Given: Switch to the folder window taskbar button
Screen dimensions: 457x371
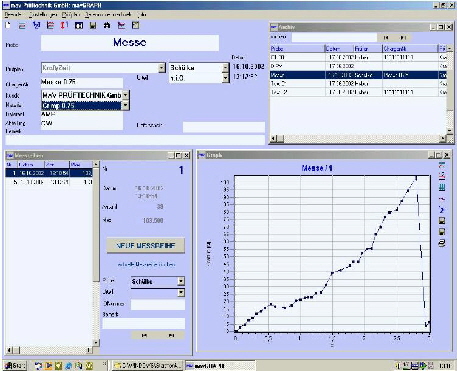Looking at the screenshot, I should tap(148, 366).
